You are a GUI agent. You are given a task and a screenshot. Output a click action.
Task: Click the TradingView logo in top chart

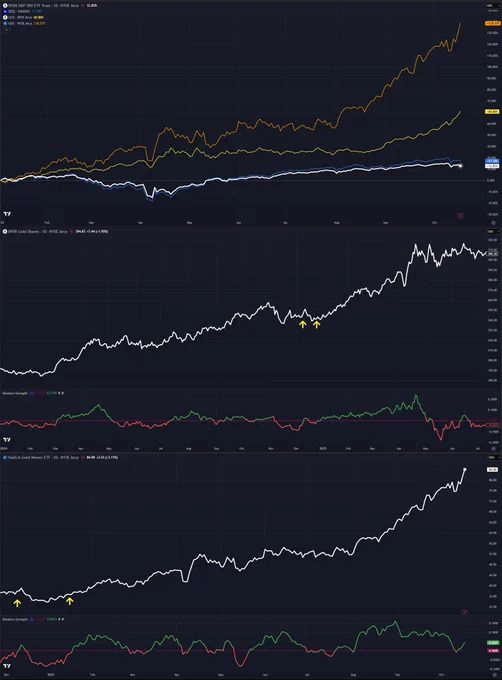7,214
